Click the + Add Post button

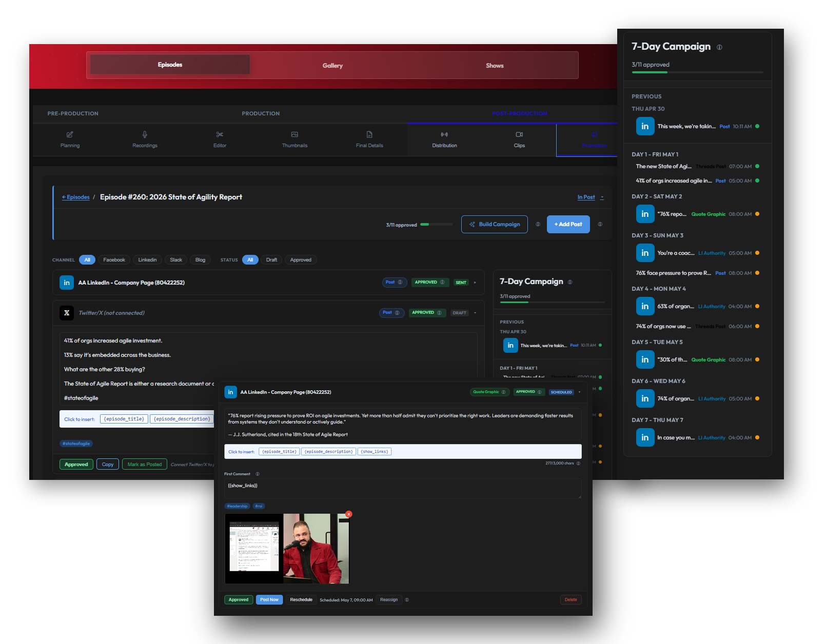(568, 224)
